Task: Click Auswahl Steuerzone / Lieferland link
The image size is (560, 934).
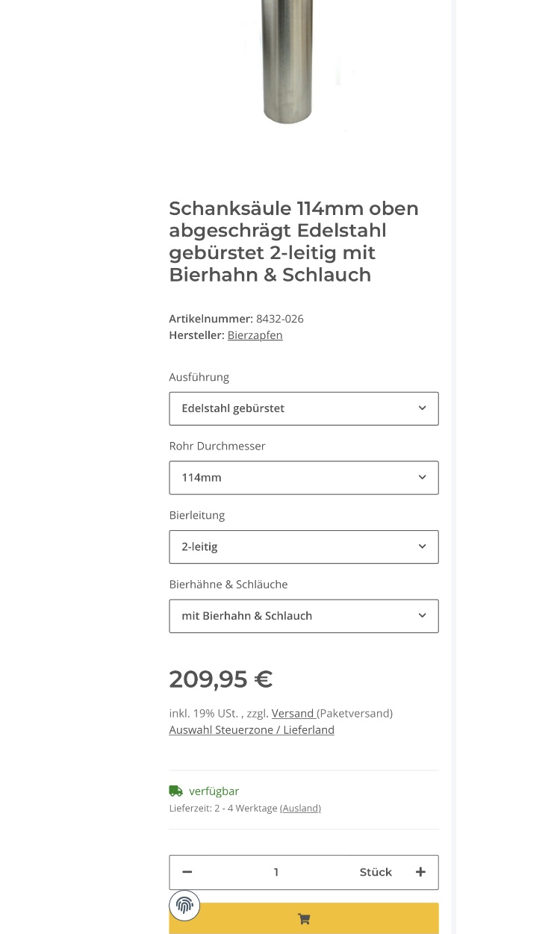Action: 252,729
